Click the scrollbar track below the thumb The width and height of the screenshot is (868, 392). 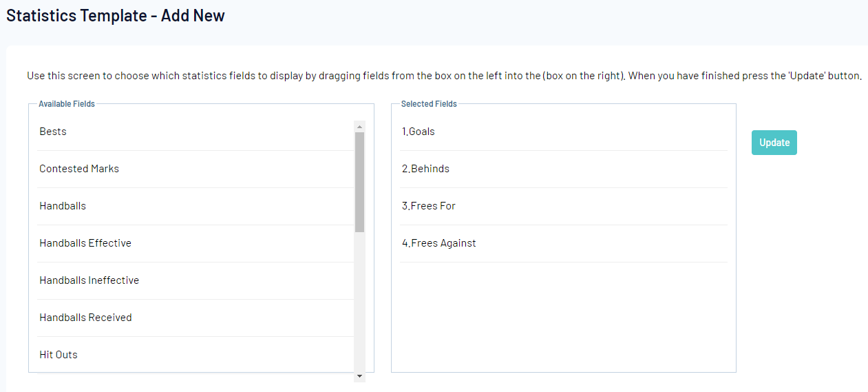pos(359,303)
